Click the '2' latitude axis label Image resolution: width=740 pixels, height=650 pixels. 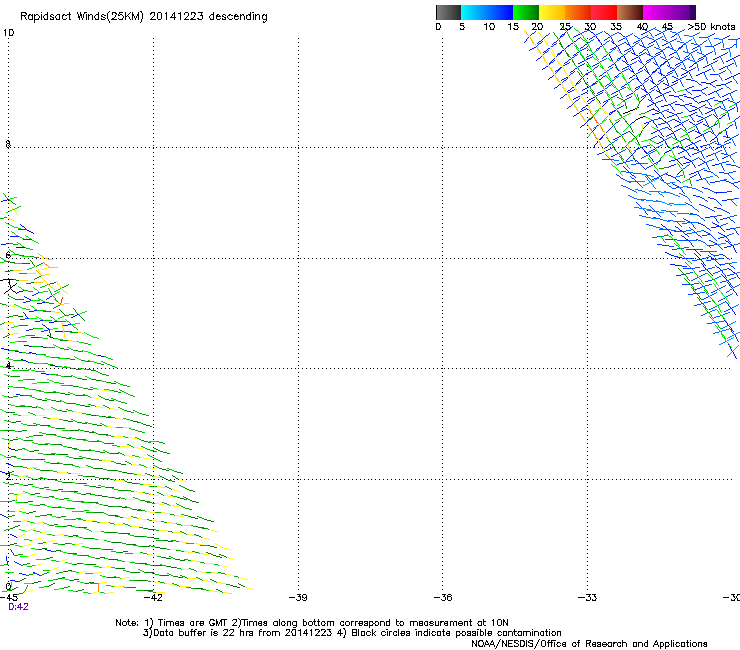(x=8, y=476)
